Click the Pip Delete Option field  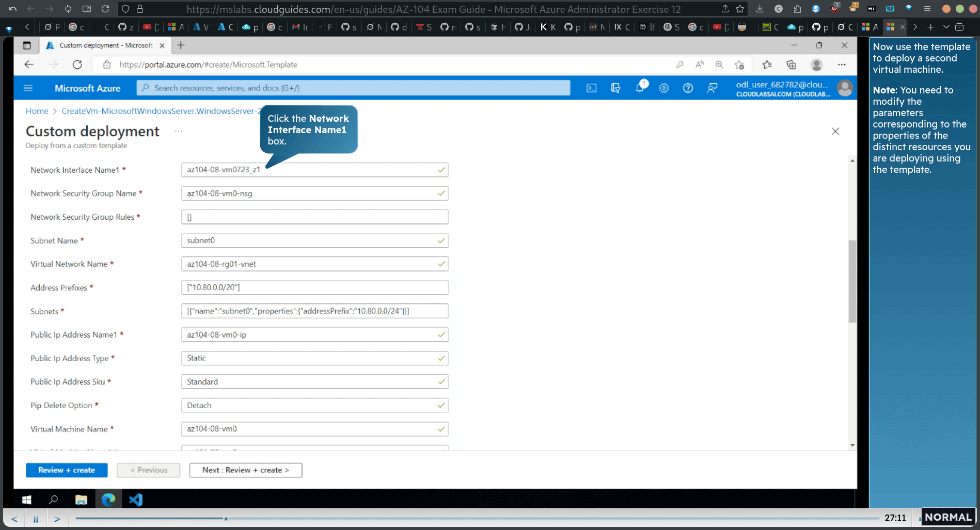[314, 406]
